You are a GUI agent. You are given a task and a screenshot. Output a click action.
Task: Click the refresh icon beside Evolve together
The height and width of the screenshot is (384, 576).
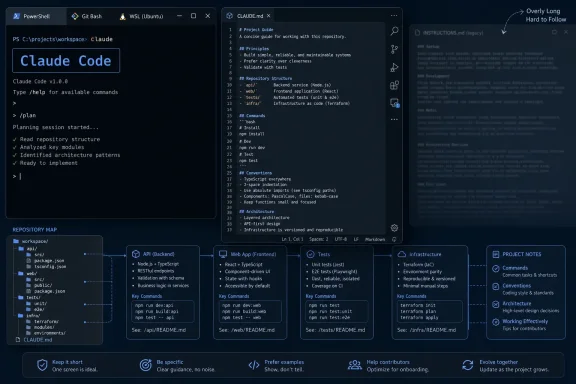click(x=468, y=365)
